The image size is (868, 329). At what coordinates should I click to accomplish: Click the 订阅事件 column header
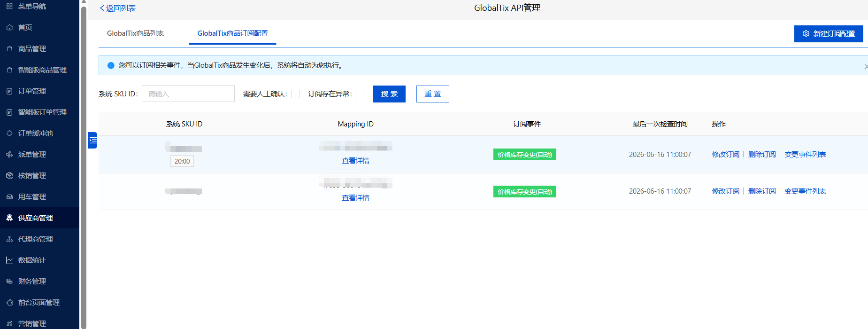[527, 124]
